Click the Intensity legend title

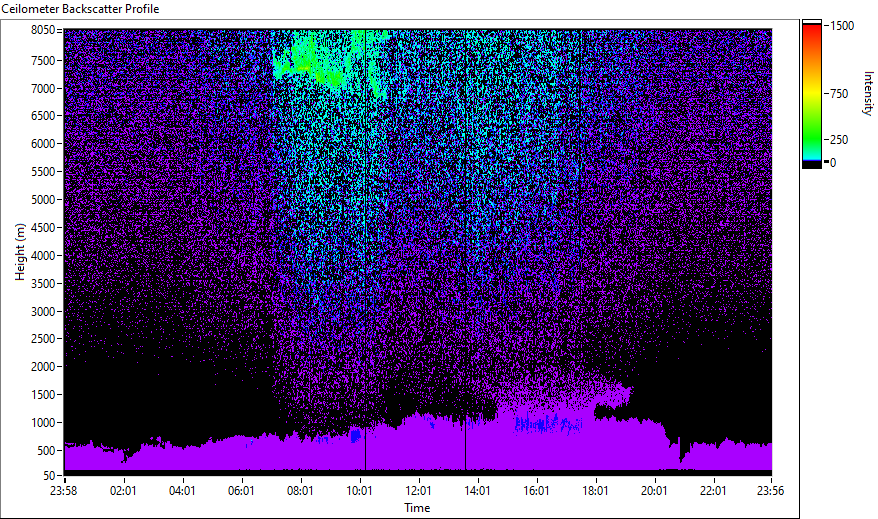click(868, 93)
